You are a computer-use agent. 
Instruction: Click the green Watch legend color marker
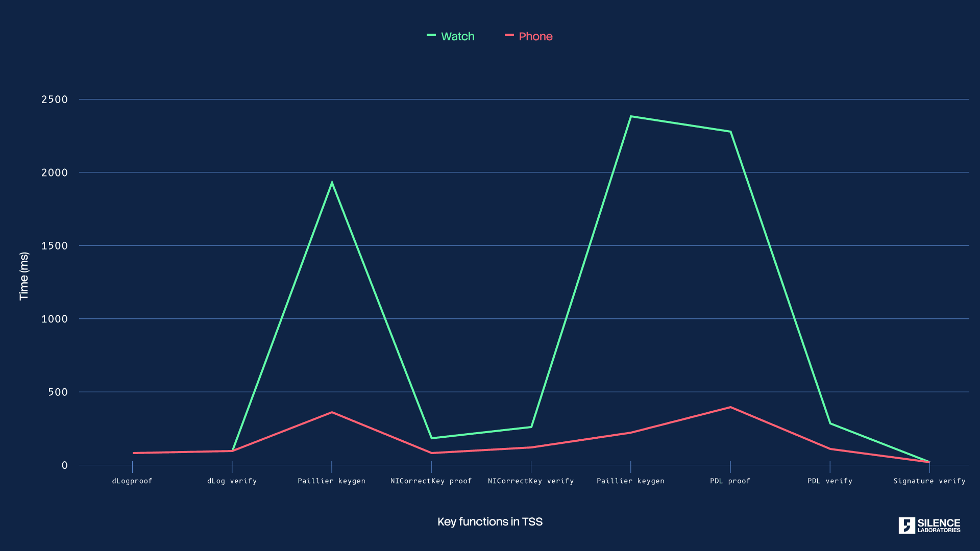click(431, 35)
